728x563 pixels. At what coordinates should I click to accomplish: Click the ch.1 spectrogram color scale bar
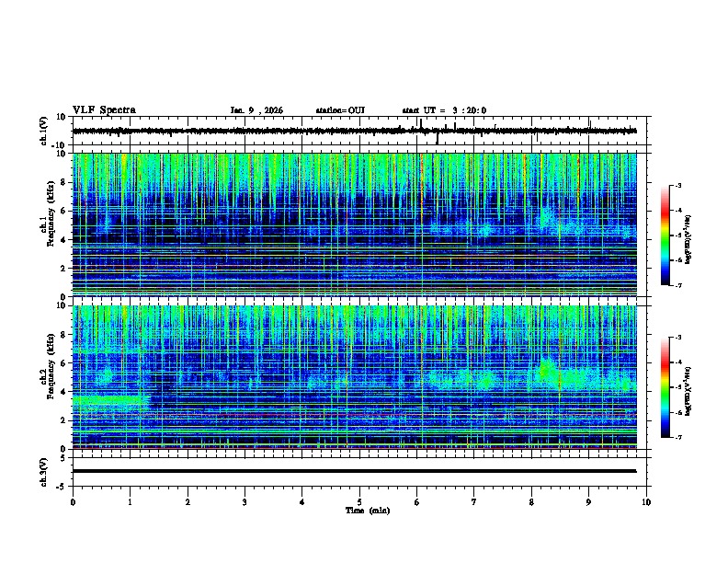click(665, 236)
